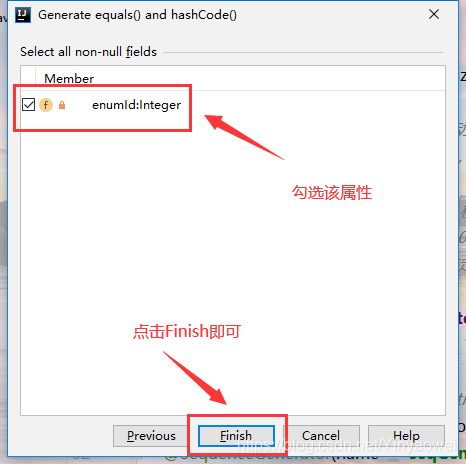Screen dimensions: 466x464
Task: Click the red arrow pointing to Finish
Action: point(195,378)
